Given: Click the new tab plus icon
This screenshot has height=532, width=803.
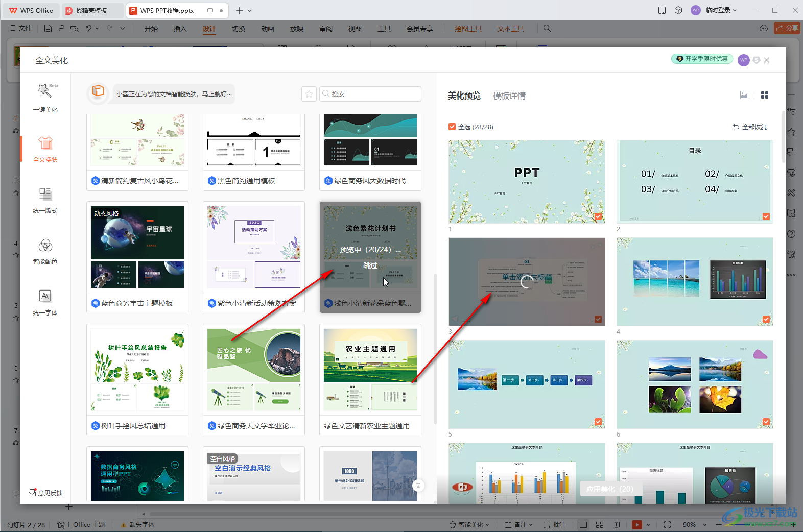Looking at the screenshot, I should point(240,10).
